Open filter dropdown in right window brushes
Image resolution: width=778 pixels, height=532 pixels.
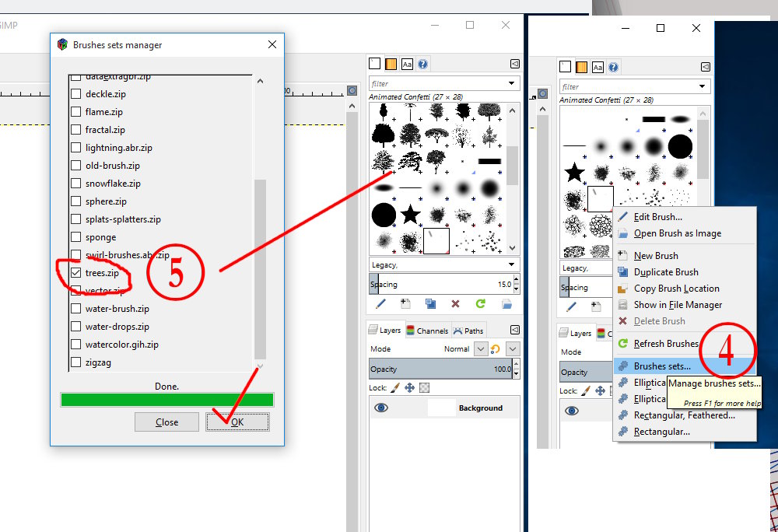702,86
